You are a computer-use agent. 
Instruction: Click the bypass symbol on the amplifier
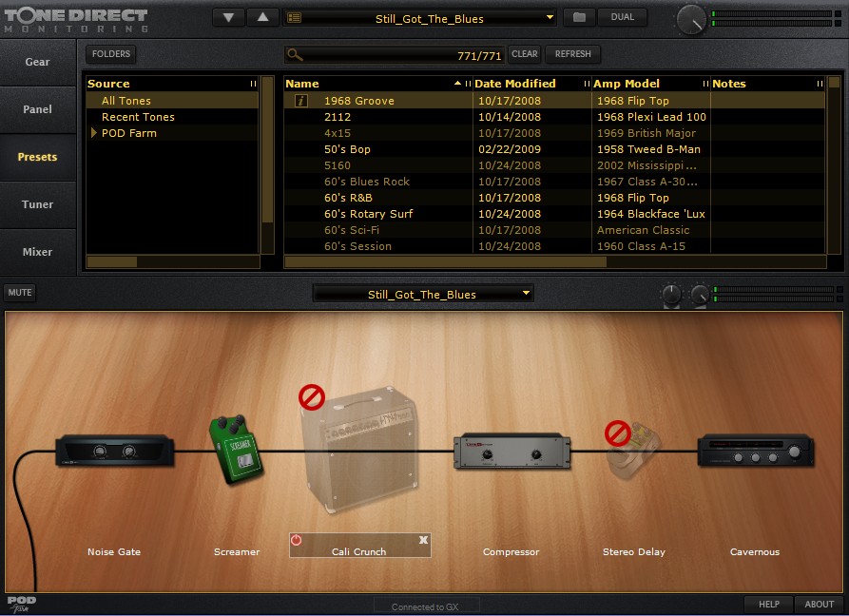pyautogui.click(x=312, y=397)
